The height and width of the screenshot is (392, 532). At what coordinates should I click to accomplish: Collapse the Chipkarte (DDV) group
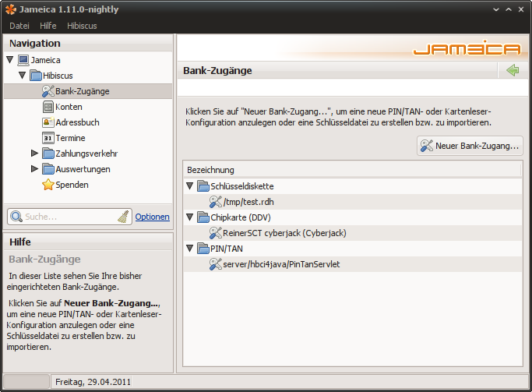(x=189, y=217)
